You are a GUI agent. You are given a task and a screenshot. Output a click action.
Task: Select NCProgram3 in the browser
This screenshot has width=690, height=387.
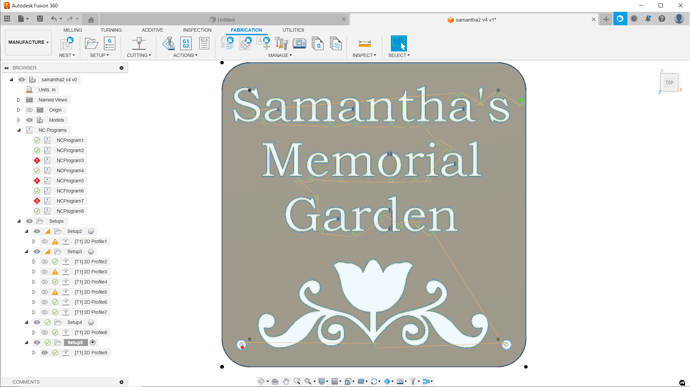click(70, 160)
